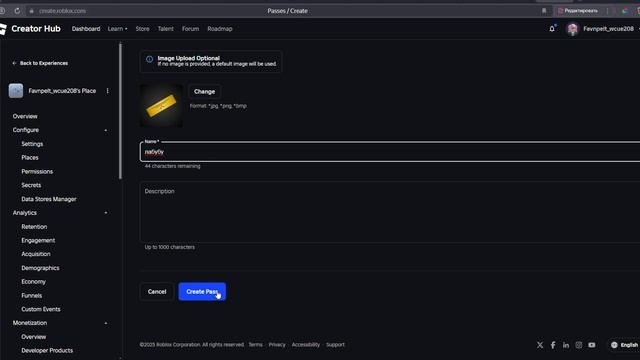Image resolution: width=640 pixels, height=360 pixels.
Task: Collapse the Monetization section
Action: tap(106, 323)
